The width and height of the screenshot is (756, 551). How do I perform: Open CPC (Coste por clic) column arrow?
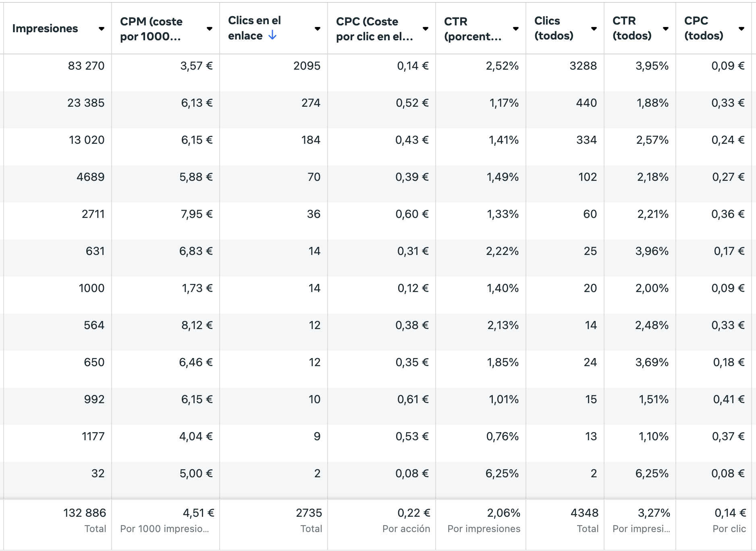(x=426, y=29)
